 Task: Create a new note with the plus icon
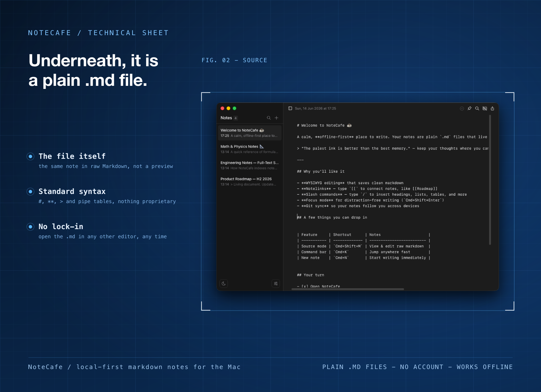coord(276,118)
